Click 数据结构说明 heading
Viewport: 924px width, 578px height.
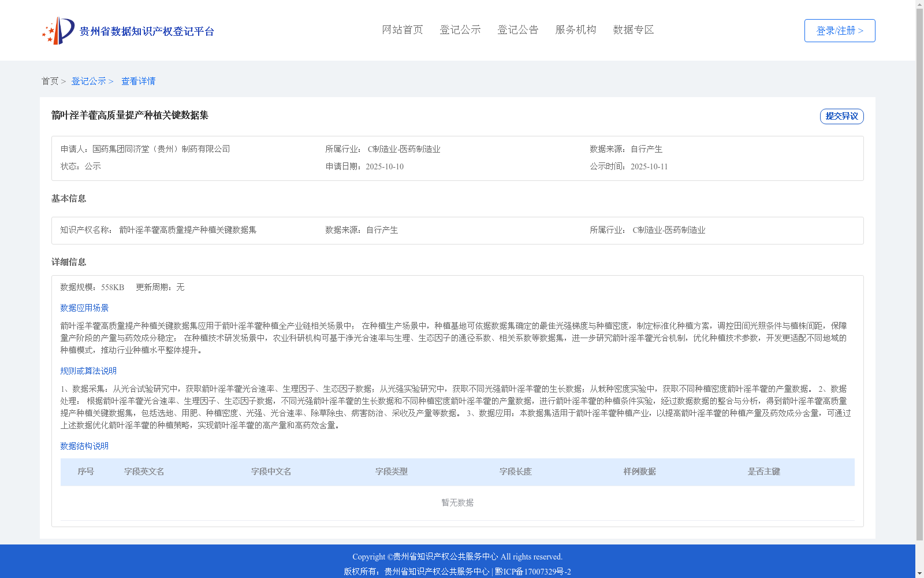point(84,446)
